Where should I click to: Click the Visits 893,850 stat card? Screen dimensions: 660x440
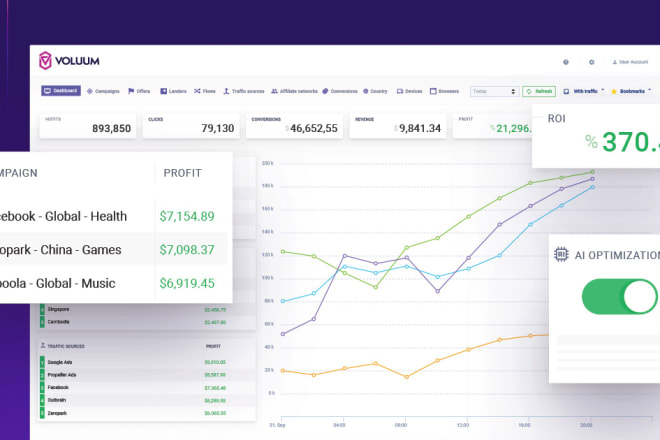88,125
